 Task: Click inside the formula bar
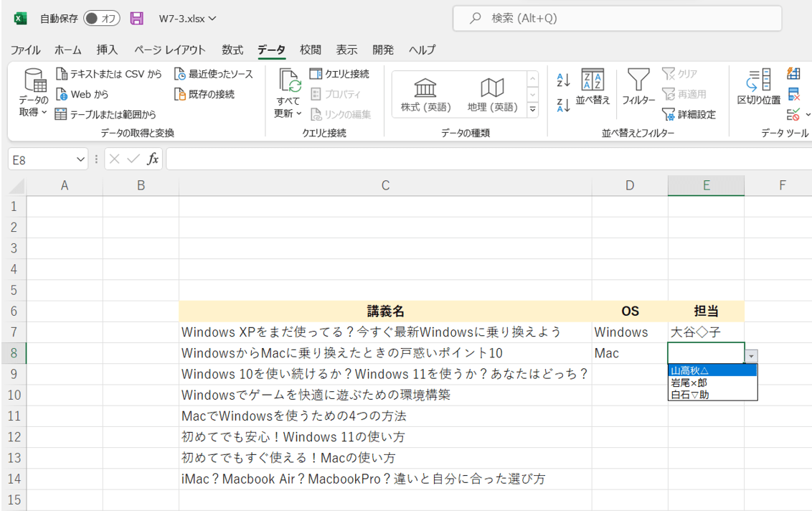click(489, 159)
